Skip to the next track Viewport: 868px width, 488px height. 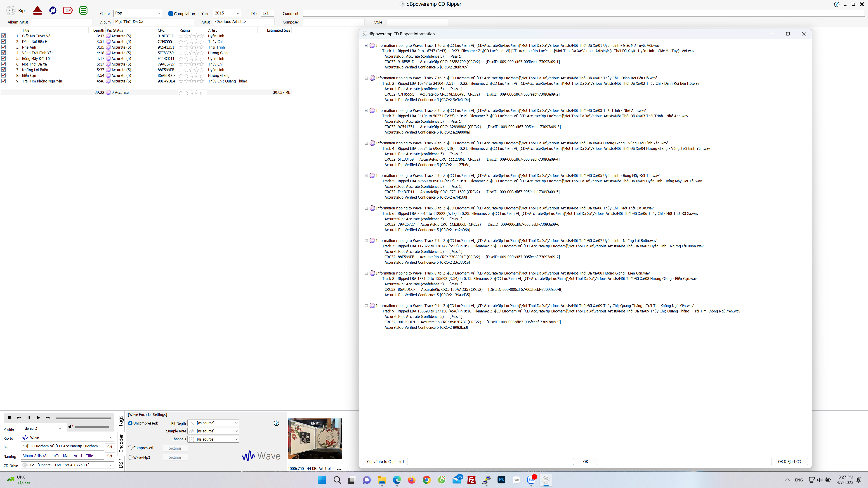[48, 418]
